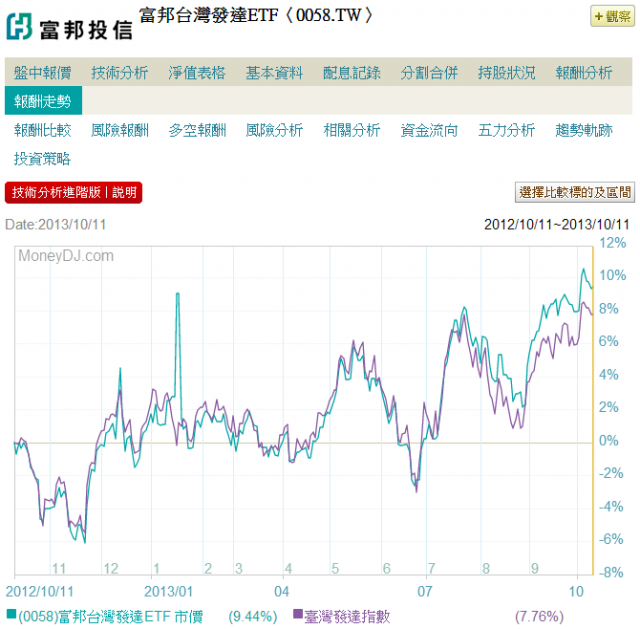Image resolution: width=640 pixels, height=629 pixels.
Task: Click the 選擇比較標的及區間 button
Action: tap(575, 192)
